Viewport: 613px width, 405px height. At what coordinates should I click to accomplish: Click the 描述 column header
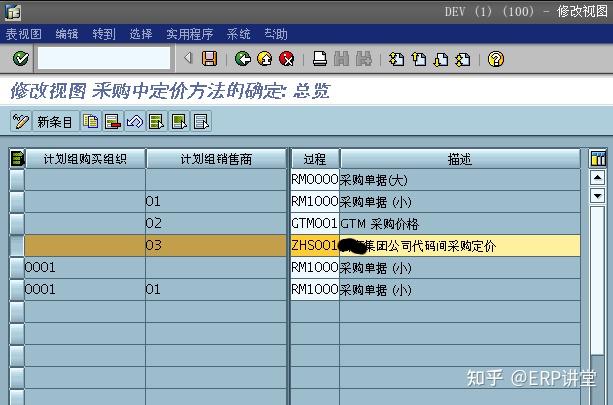tap(460, 159)
